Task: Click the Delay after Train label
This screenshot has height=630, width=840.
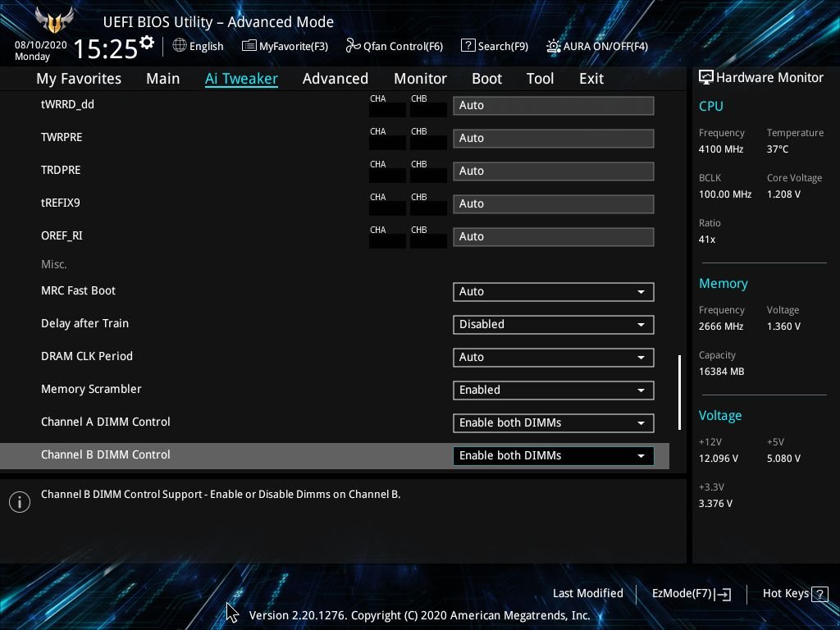Action: pos(84,323)
